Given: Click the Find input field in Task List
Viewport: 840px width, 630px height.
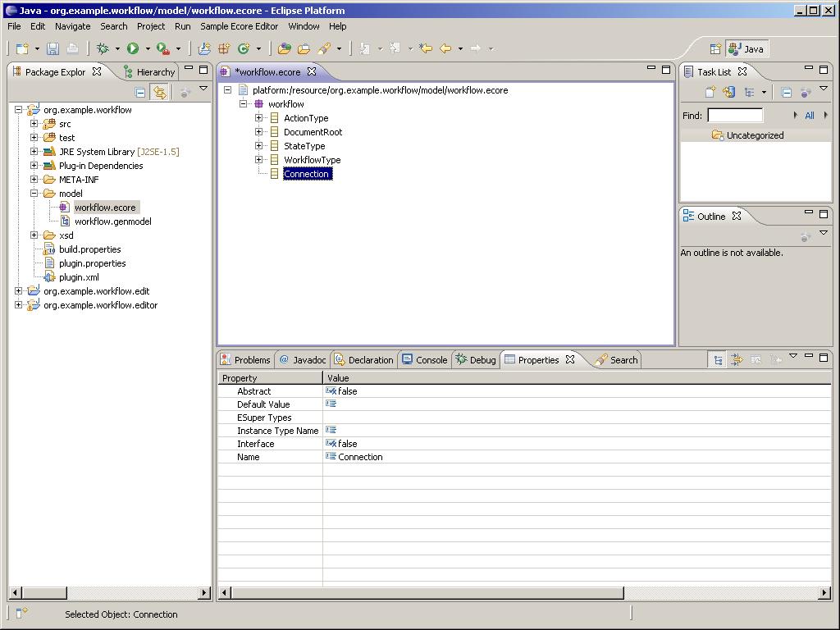Looking at the screenshot, I should click(x=735, y=116).
